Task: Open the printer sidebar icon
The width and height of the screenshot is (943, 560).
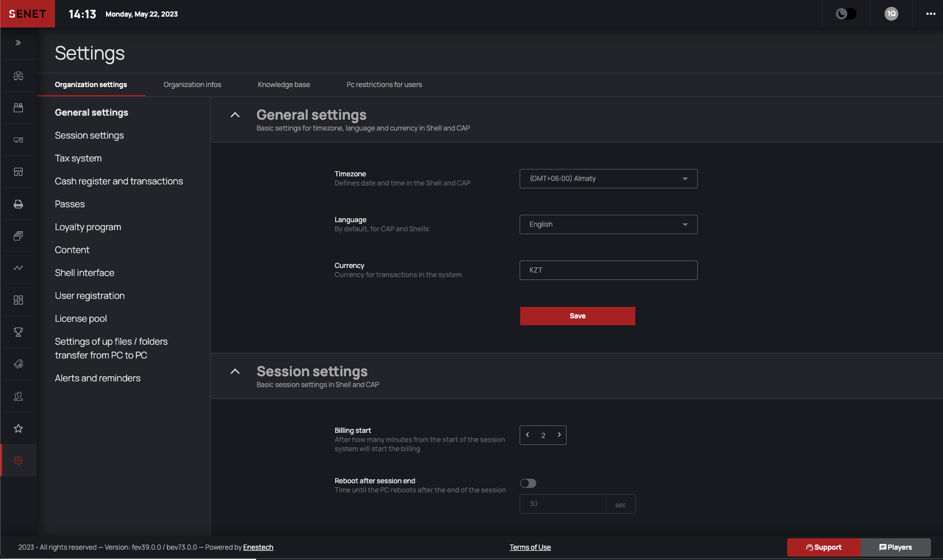Action: (x=18, y=204)
